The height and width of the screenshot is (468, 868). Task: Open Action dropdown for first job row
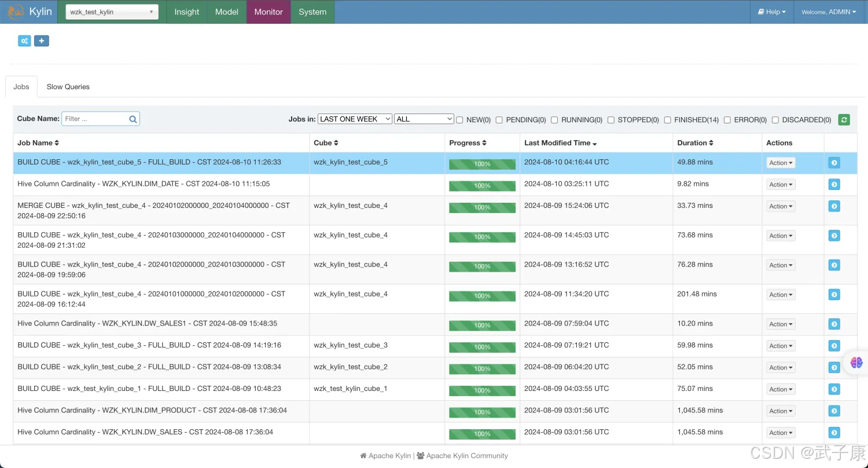click(x=781, y=163)
